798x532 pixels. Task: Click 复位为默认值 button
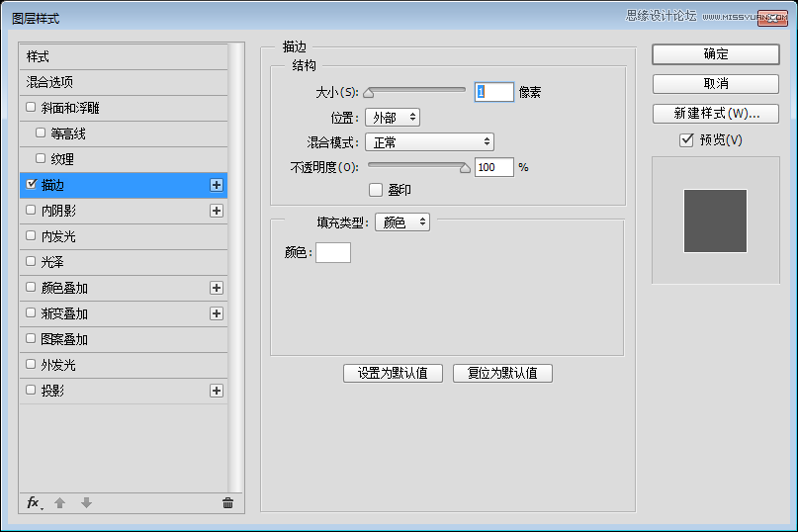(x=502, y=373)
